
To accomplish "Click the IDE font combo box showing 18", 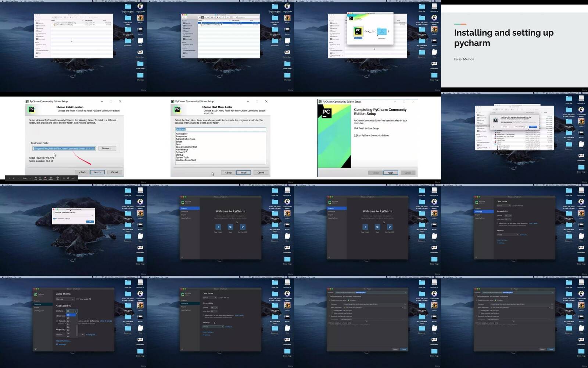I will (x=72, y=311).
